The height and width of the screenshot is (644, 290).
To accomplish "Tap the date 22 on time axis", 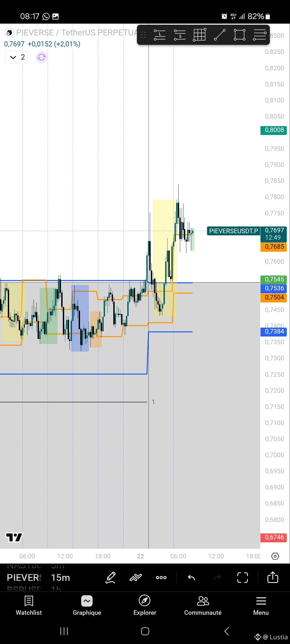I will point(140,556).
